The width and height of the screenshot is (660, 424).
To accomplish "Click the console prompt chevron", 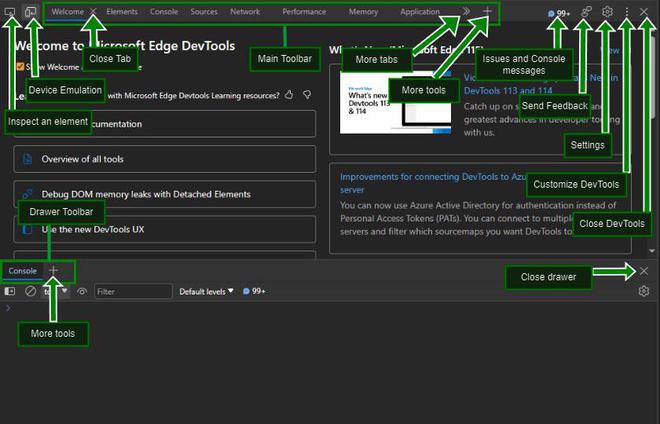I will [x=8, y=308].
